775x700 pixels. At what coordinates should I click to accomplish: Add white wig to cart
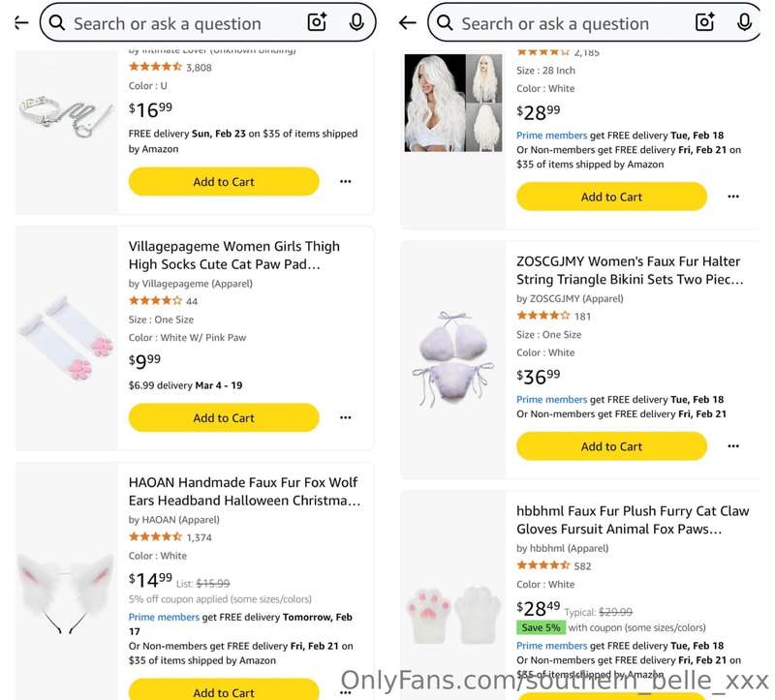click(x=612, y=197)
